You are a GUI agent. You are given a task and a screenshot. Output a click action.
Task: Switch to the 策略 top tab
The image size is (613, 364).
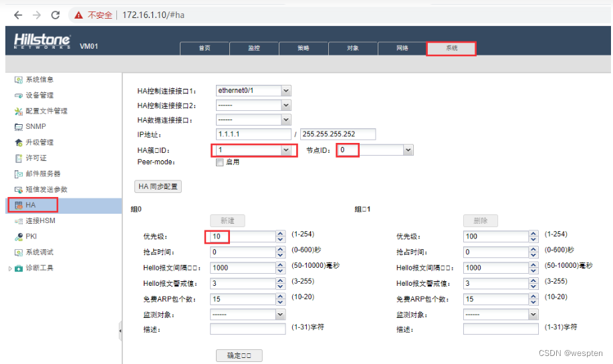[x=303, y=48]
